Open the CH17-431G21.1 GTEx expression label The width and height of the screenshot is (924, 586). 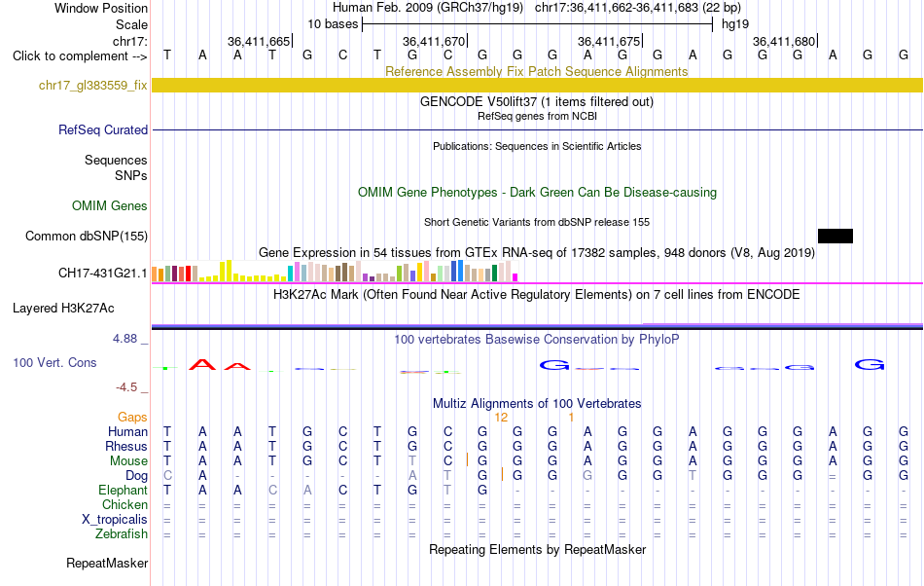(x=102, y=273)
